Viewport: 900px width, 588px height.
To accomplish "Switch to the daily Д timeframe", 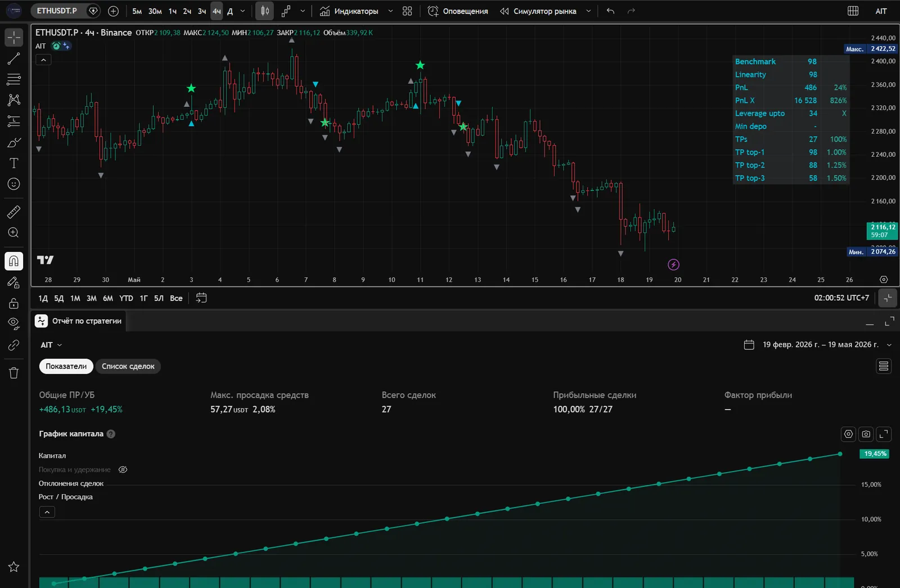I will (230, 11).
